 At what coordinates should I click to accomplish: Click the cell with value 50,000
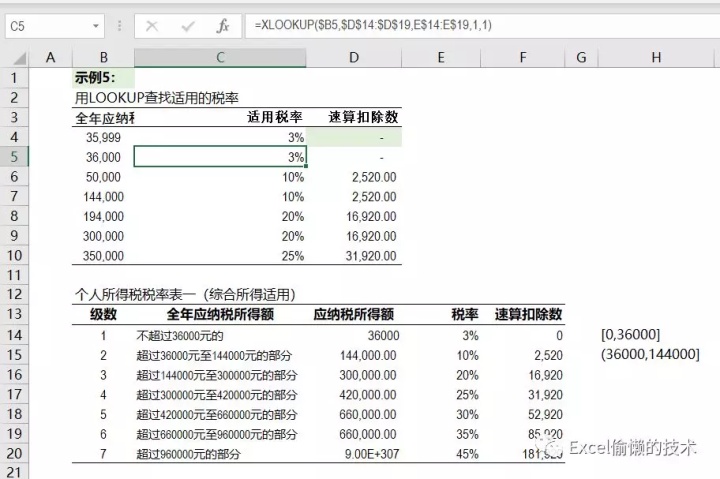[103, 177]
